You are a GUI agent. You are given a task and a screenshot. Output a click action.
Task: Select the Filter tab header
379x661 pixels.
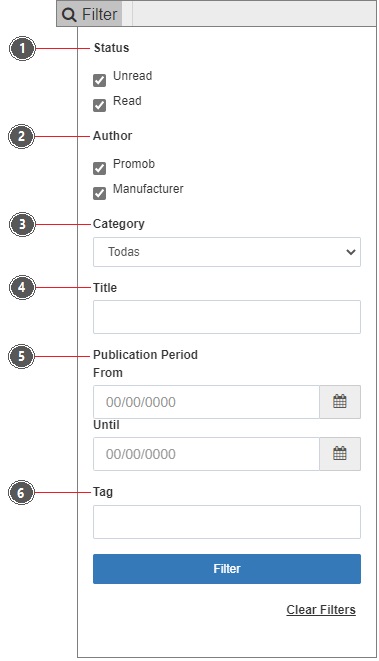coord(89,14)
